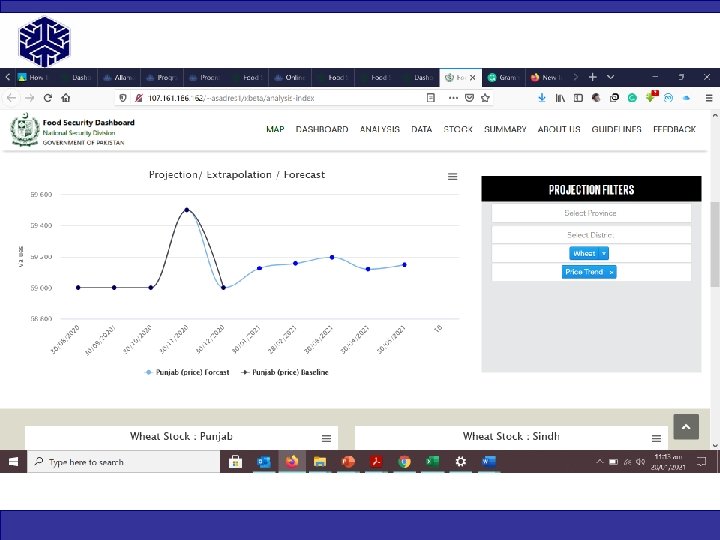
Task: Click the page vertical scrollbar thumb
Action: pyautogui.click(x=715, y=244)
